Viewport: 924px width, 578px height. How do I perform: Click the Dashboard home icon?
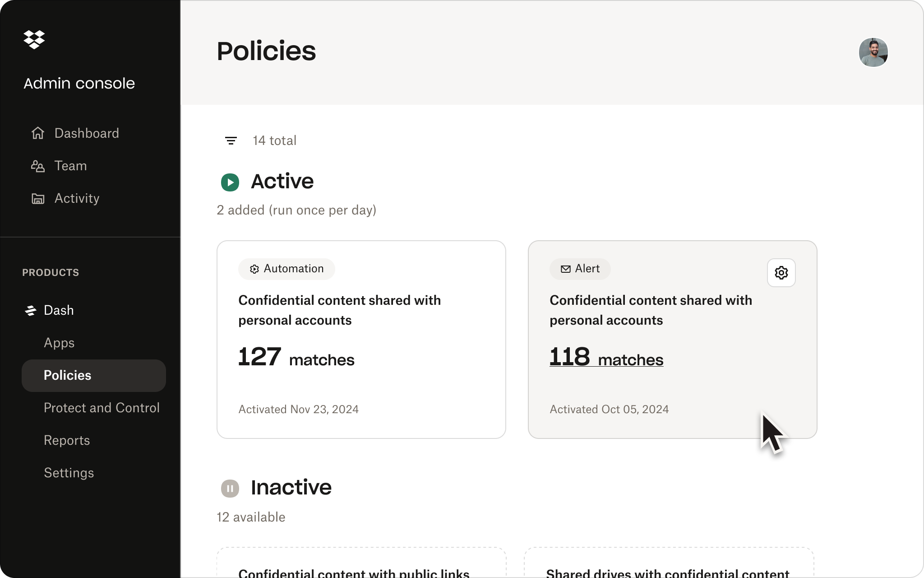[38, 133]
